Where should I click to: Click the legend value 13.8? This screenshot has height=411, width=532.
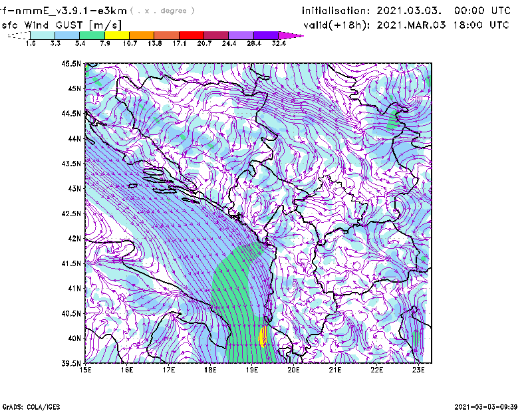pos(155,43)
